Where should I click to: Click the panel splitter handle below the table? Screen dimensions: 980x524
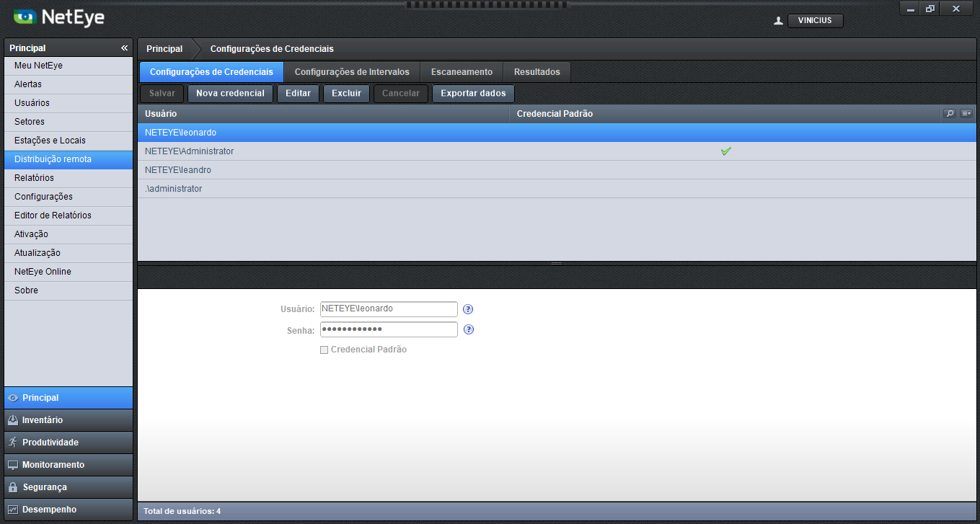556,263
